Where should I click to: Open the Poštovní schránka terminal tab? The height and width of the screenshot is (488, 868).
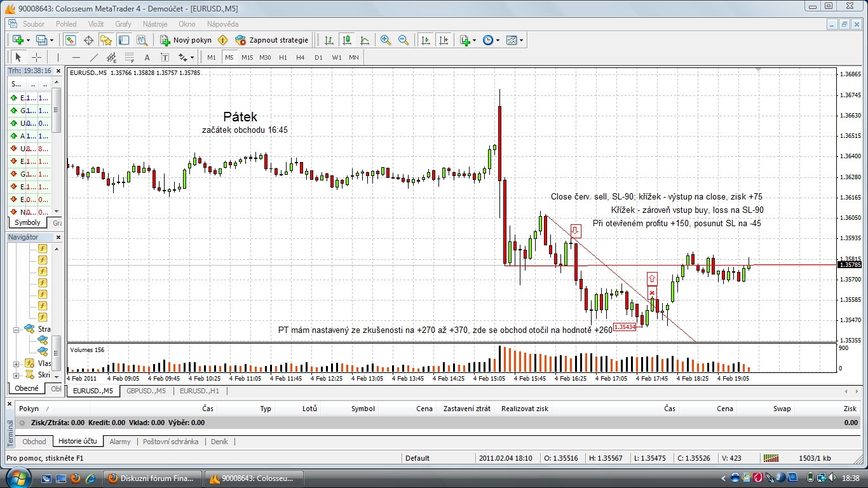171,441
